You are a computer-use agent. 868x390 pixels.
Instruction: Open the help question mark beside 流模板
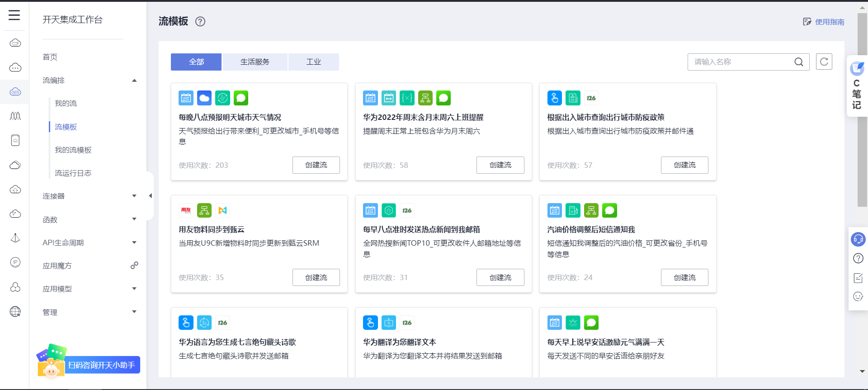(200, 21)
